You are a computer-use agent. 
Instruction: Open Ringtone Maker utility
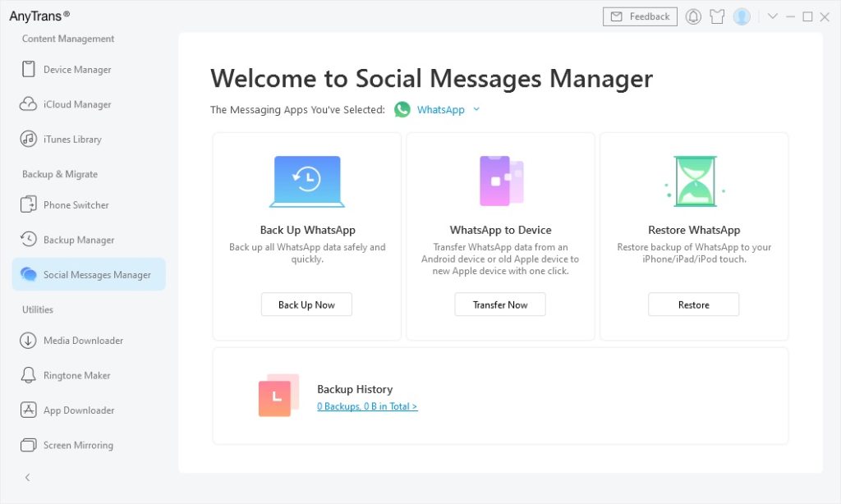click(x=89, y=375)
